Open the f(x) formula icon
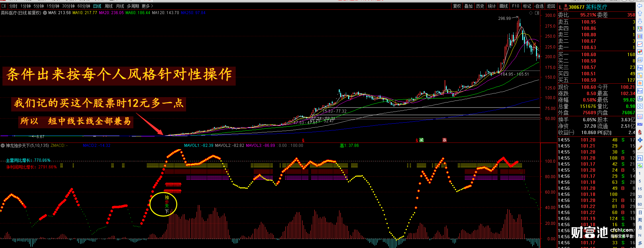The image size is (644, 248). point(640,99)
